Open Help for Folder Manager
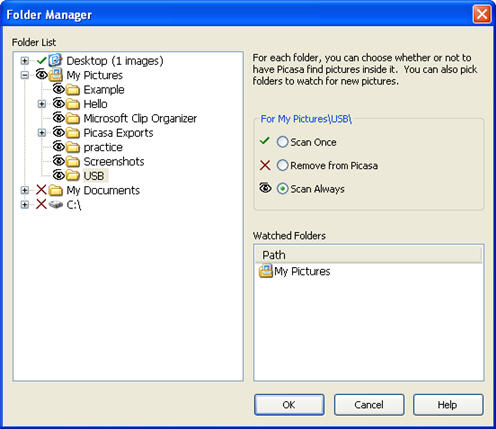 pos(448,405)
